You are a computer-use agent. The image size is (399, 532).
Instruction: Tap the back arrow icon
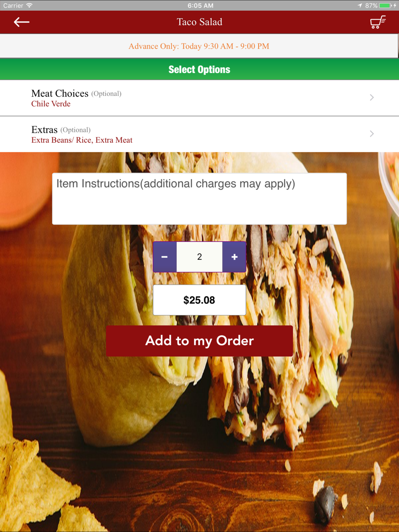[x=22, y=22]
